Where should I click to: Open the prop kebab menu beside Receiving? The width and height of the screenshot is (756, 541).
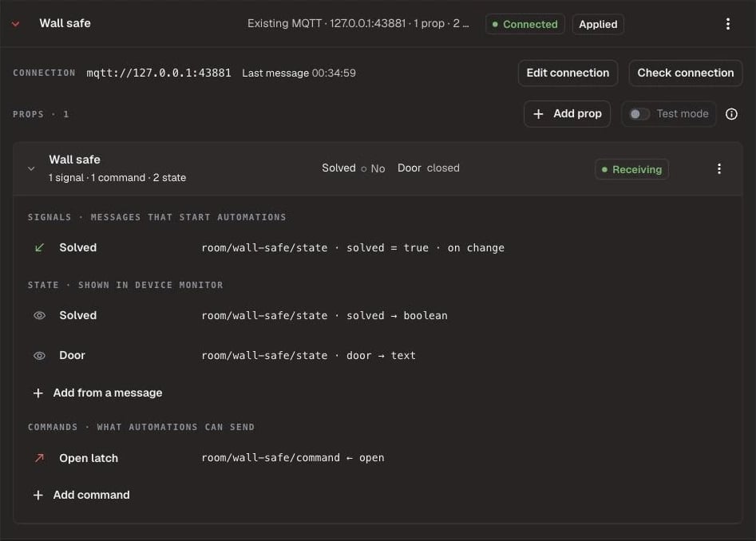pyautogui.click(x=718, y=168)
